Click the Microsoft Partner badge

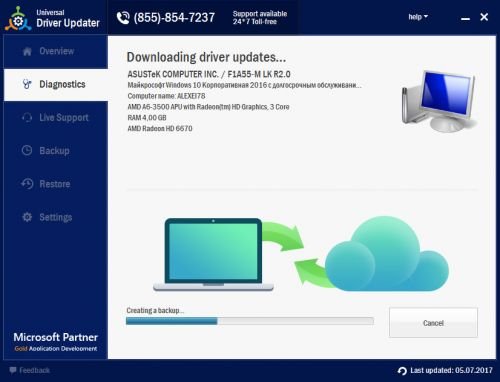[56, 342]
